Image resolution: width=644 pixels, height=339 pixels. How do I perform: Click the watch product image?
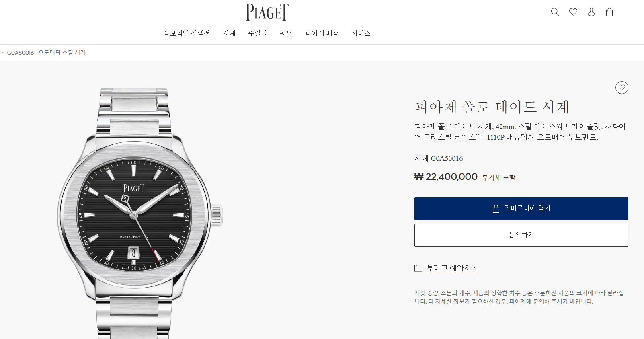[x=140, y=213]
